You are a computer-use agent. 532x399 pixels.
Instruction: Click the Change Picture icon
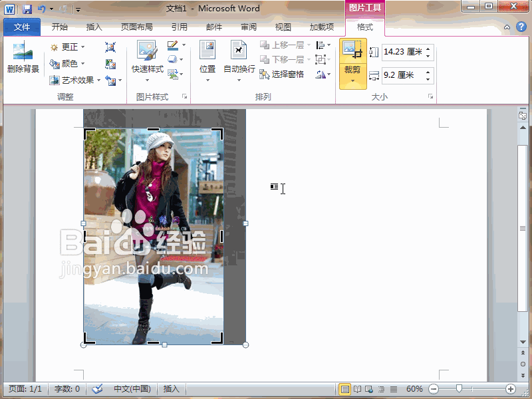(x=110, y=64)
